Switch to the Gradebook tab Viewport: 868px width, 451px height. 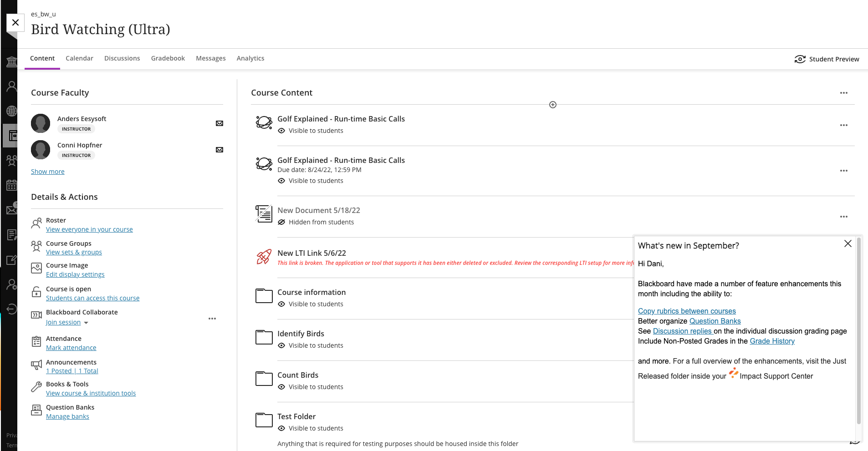tap(168, 58)
